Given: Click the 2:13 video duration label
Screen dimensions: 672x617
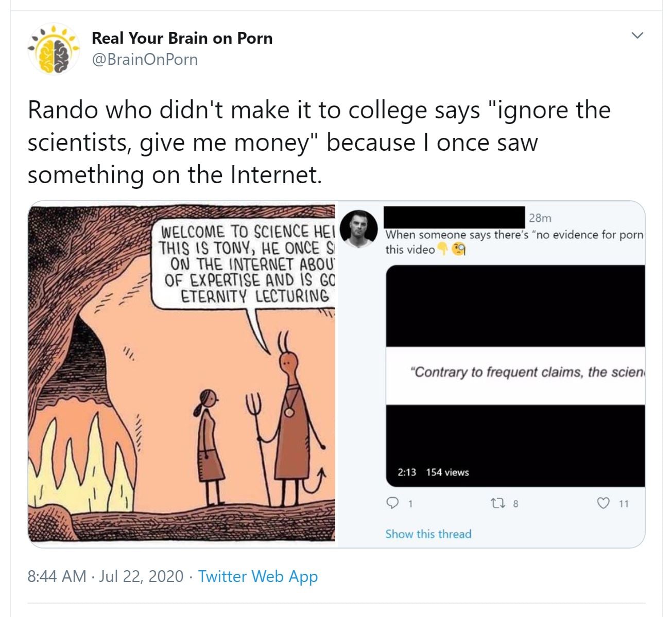Looking at the screenshot, I should coord(407,472).
